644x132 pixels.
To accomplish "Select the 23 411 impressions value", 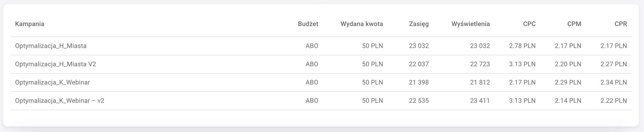I will pos(480,101).
